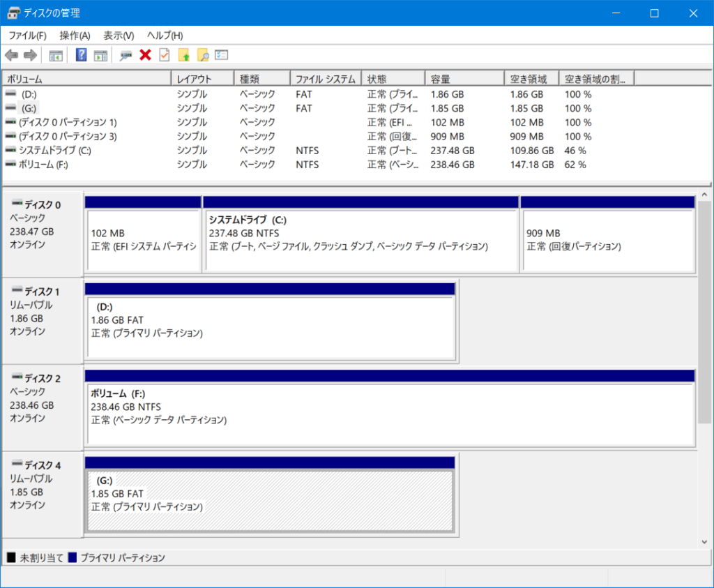
Task: Click the checklist settings icon in toolbar
Action: pyautogui.click(x=222, y=55)
